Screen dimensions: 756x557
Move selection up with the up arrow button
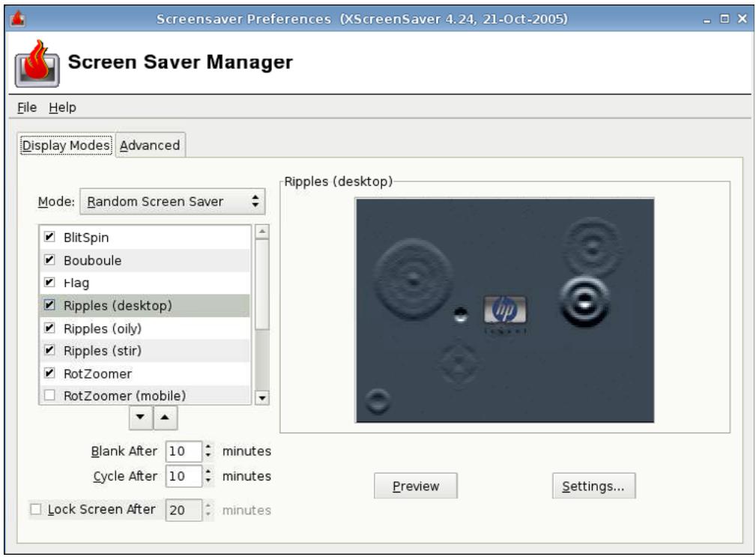[165, 417]
